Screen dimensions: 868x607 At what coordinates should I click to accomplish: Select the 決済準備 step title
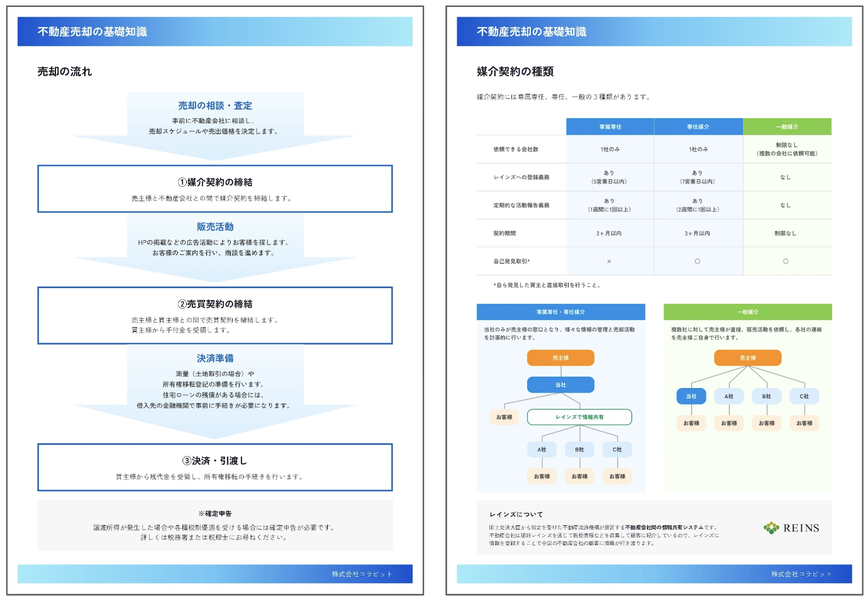point(215,358)
